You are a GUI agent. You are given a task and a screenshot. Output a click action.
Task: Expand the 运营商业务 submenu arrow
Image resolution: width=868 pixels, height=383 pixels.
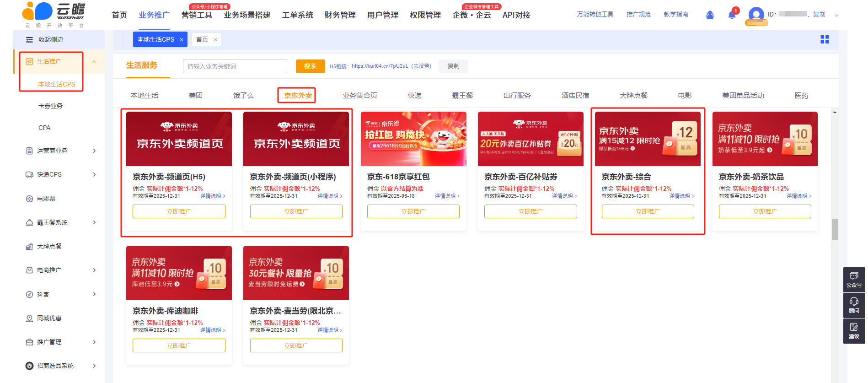(94, 151)
